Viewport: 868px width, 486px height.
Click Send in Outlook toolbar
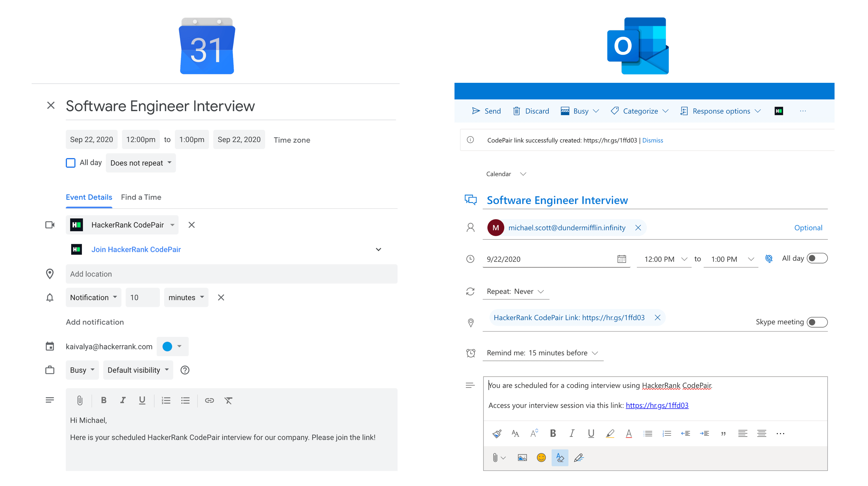pos(486,111)
